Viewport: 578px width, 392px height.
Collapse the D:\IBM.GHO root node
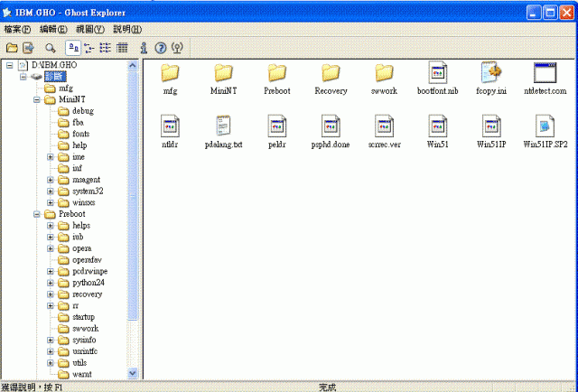10,66
